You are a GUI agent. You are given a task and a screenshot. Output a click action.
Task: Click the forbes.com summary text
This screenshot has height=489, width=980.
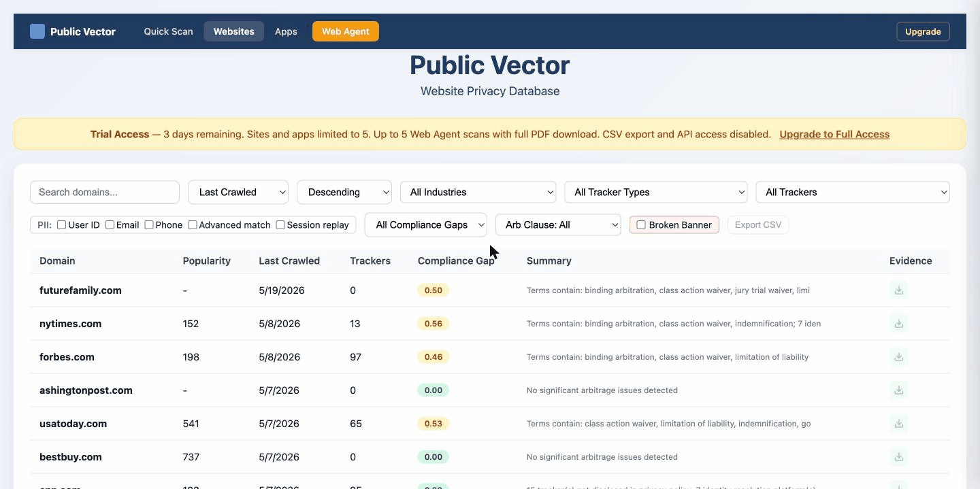click(x=668, y=357)
